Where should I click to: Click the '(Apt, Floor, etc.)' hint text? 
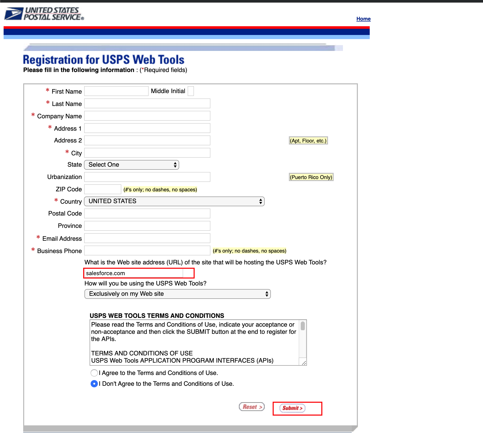tap(308, 141)
